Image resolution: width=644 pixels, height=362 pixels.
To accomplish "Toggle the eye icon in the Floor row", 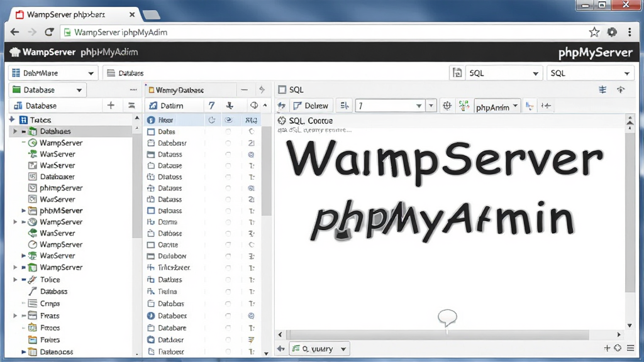I will click(228, 120).
